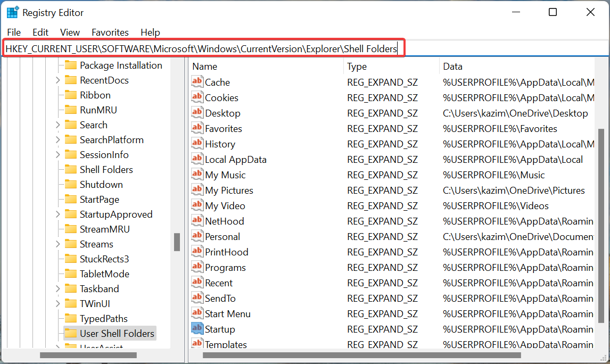
Task: Click the folder icon of Ribbon key
Action: pyautogui.click(x=70, y=95)
